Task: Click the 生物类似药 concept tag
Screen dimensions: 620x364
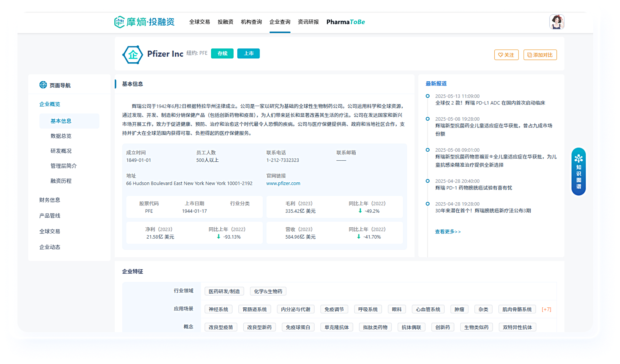Action: pos(476,327)
